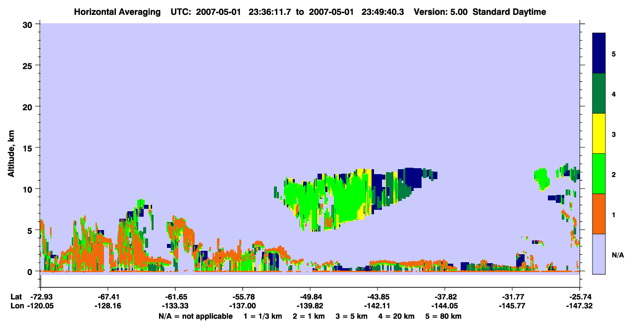Click the color bar label '1'
The height and width of the screenshot is (330, 644).
(614, 214)
